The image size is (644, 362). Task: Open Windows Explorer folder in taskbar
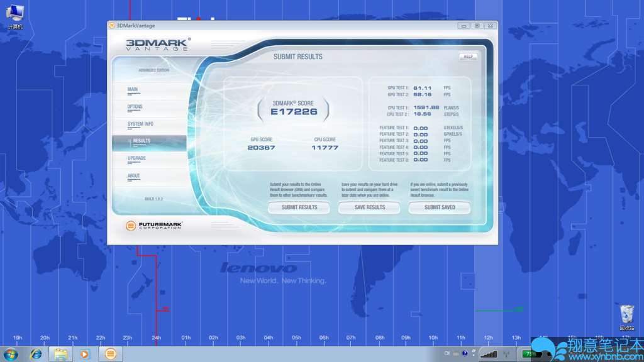60,354
